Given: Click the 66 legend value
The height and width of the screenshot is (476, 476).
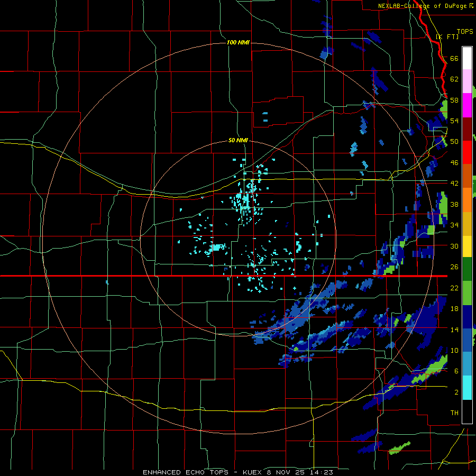Looking at the screenshot, I should 454,58.
